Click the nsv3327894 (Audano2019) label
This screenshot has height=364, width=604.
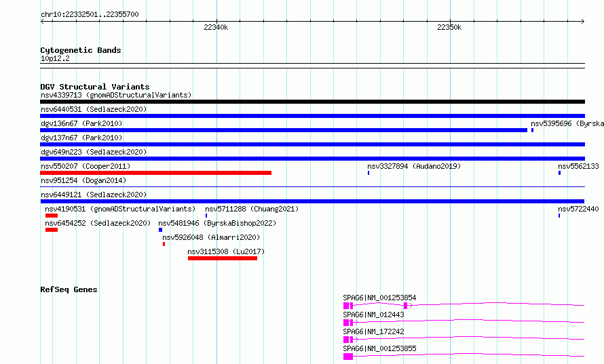pos(414,166)
